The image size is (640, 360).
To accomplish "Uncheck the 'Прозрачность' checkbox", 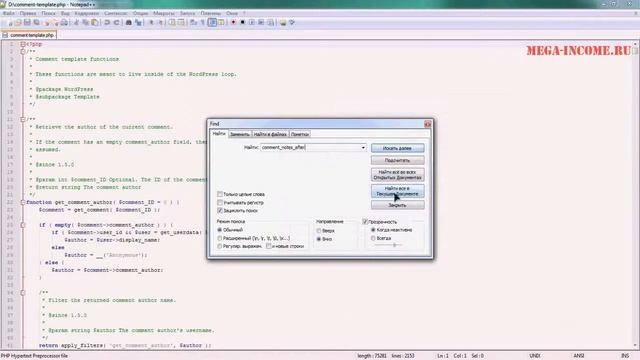I will [x=365, y=222].
